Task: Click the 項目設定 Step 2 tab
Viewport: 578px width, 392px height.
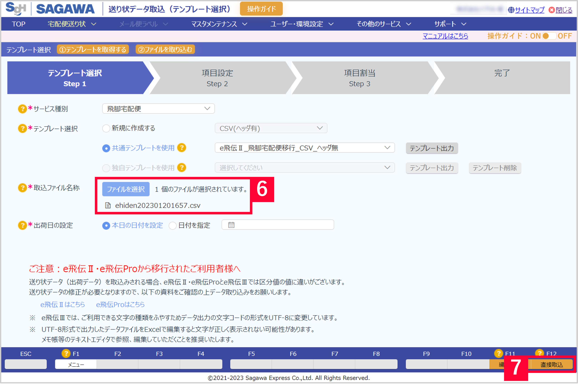Action: pos(217,78)
